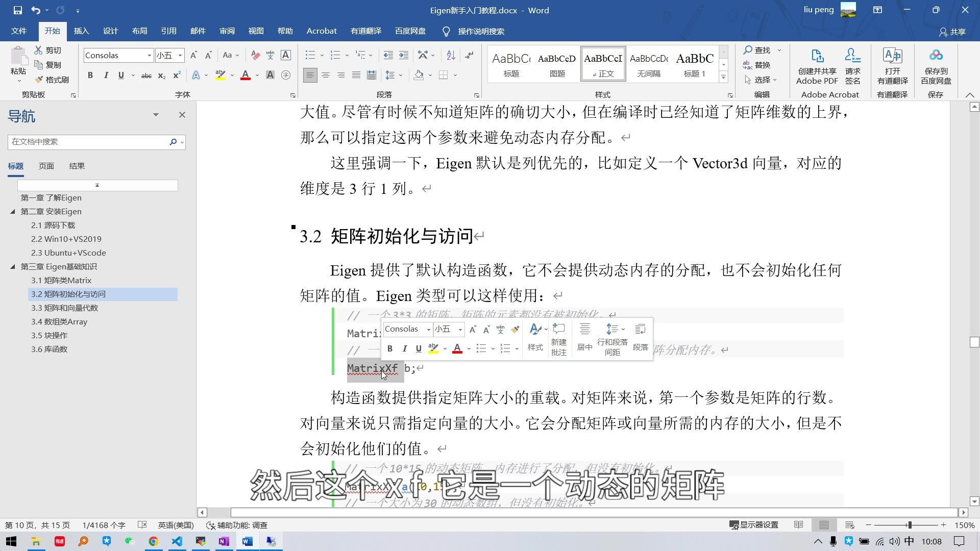Click the yellow text highlight color button
This screenshot has height=551, width=980.
point(220,76)
